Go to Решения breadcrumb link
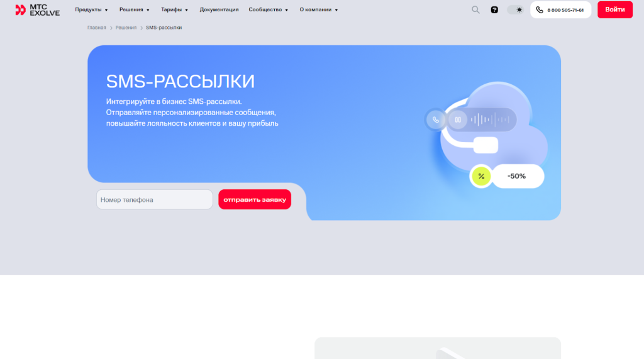The width and height of the screenshot is (644, 359). click(126, 28)
